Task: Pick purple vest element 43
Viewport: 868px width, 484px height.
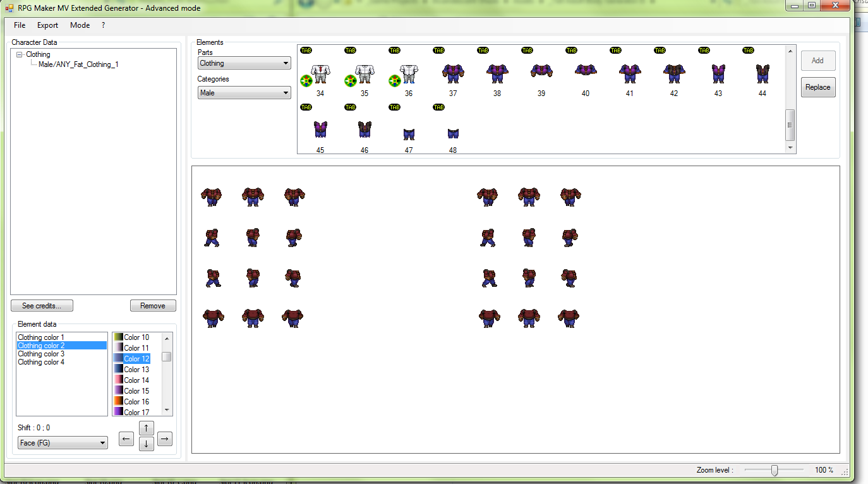Action: click(x=718, y=73)
